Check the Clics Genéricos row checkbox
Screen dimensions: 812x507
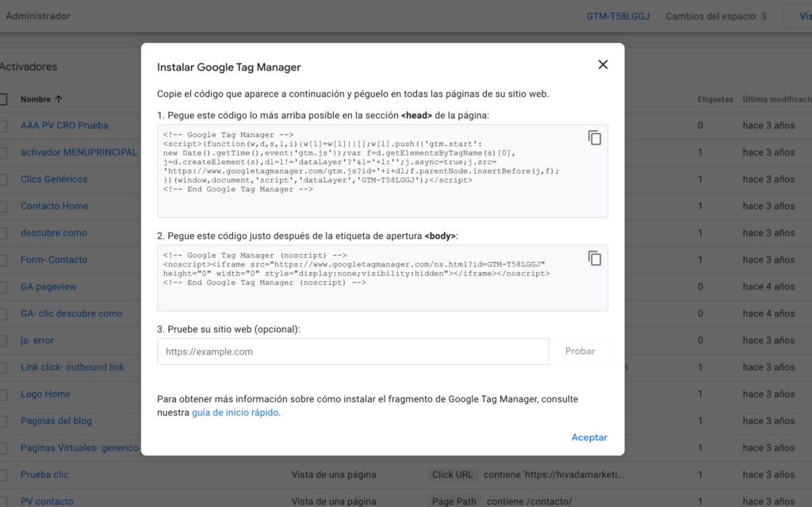click(x=2, y=179)
